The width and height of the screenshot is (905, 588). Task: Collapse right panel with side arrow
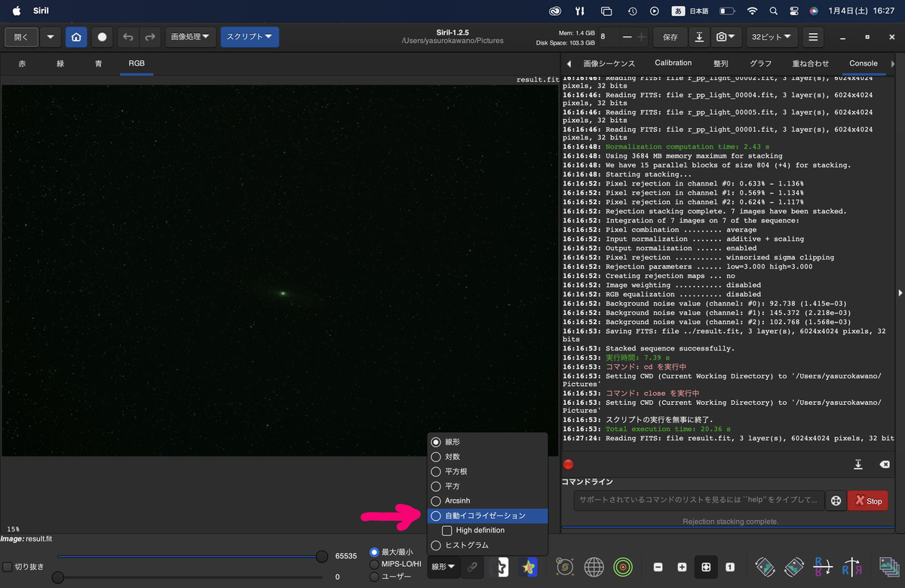(x=900, y=292)
